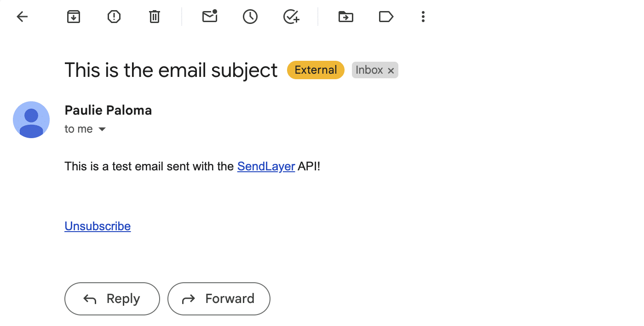Select the email subject text
Viewport: 644px width, 326px height.
point(171,70)
